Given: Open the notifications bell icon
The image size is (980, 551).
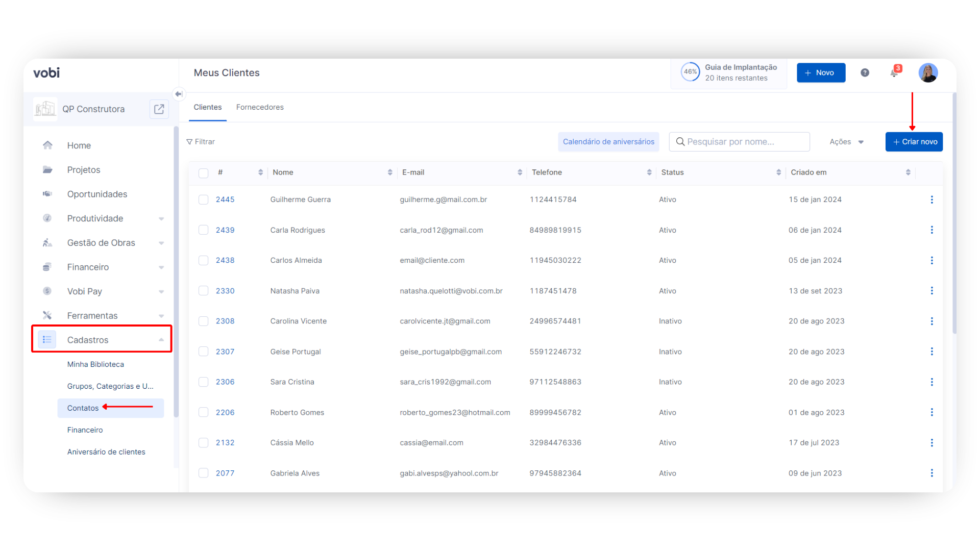Looking at the screenshot, I should point(894,72).
